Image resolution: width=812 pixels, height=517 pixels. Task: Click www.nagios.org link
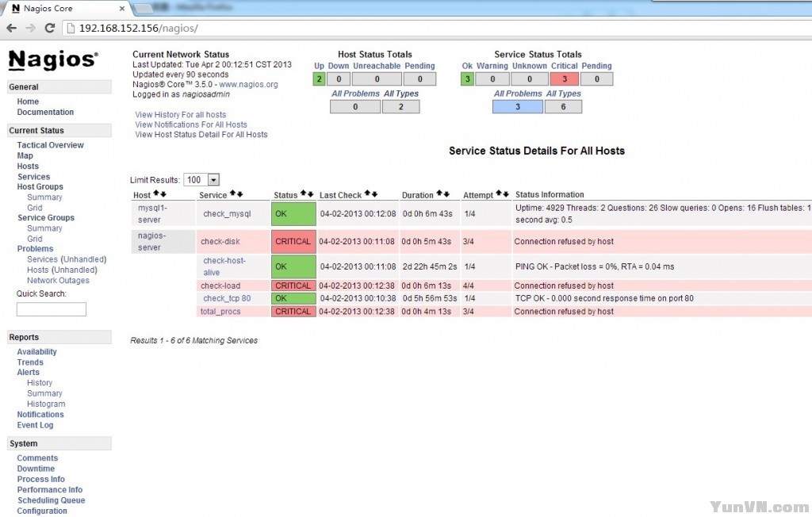(248, 84)
